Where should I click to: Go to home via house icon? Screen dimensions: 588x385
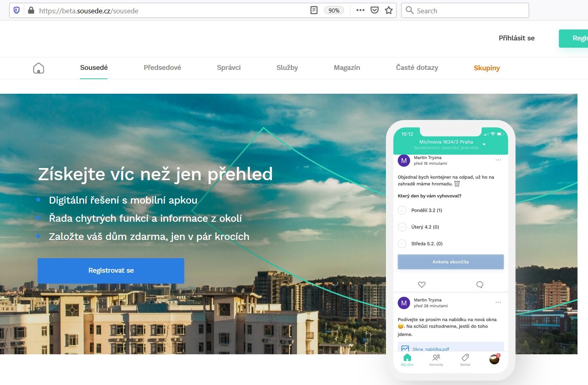[x=38, y=68]
